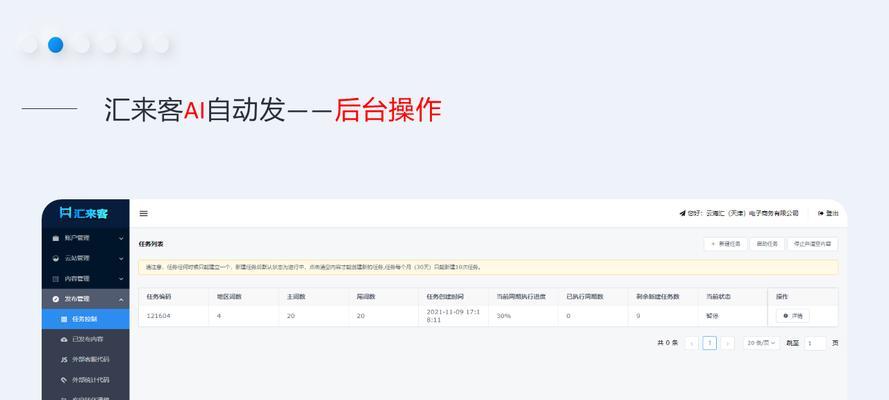Click the creation time 2021-11-09 cell
889x400 pixels.
point(453,316)
